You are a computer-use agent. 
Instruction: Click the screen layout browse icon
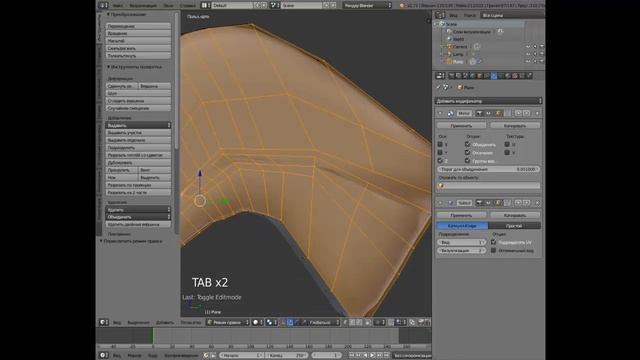click(x=206, y=5)
